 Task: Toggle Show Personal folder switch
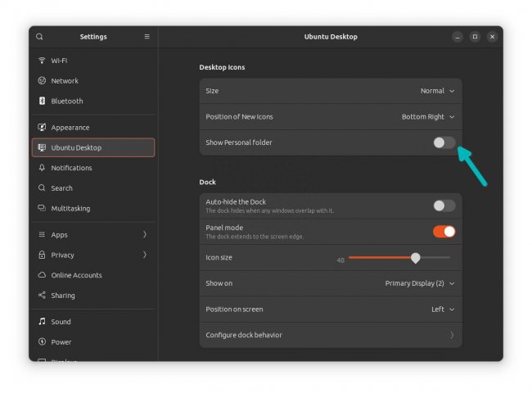[444, 142]
